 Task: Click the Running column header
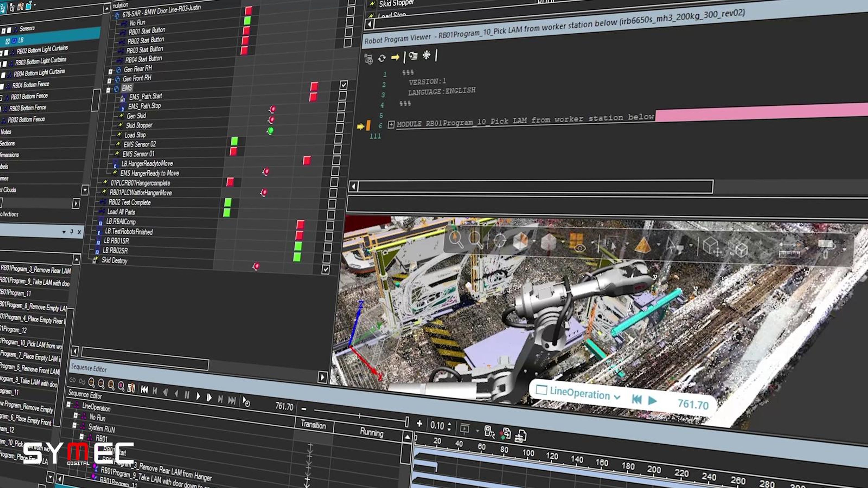[x=371, y=432]
